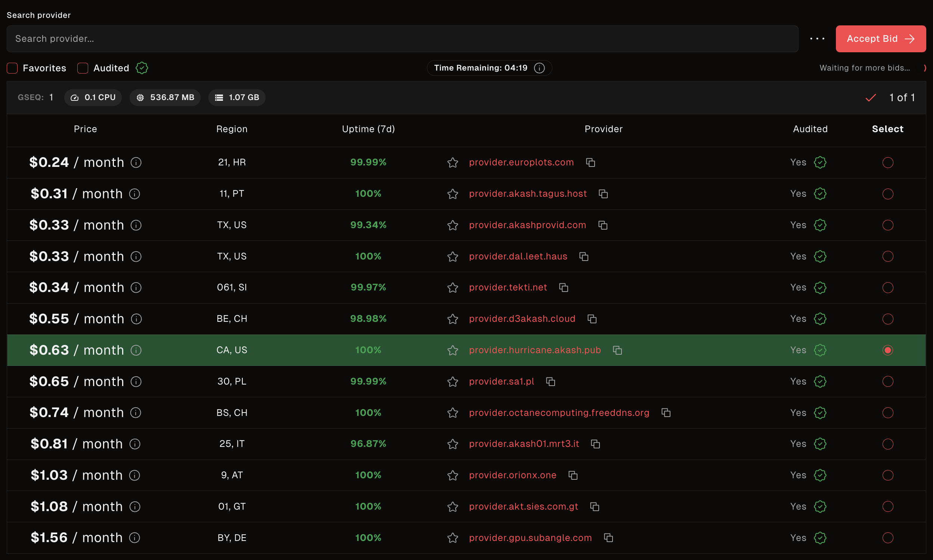Enable the Favorites filter checkbox
933x560 pixels.
[x=12, y=68]
